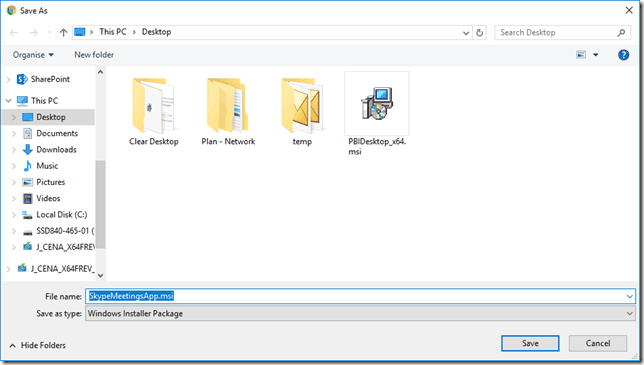Select Local Disk (C:) drive
The image size is (644, 365).
(x=62, y=215)
